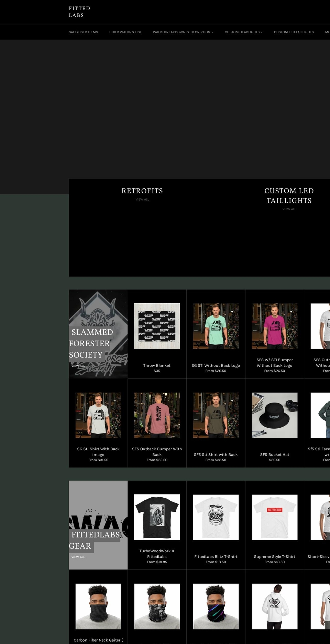Open the skull pattern neck gaiter image
This screenshot has height=644, width=330.
[157, 607]
